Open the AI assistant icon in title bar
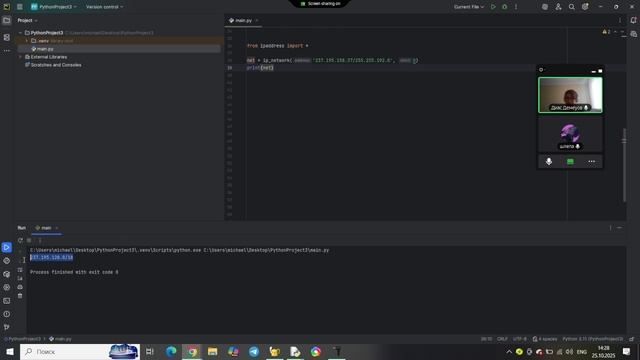640x360 pixels. [544, 7]
